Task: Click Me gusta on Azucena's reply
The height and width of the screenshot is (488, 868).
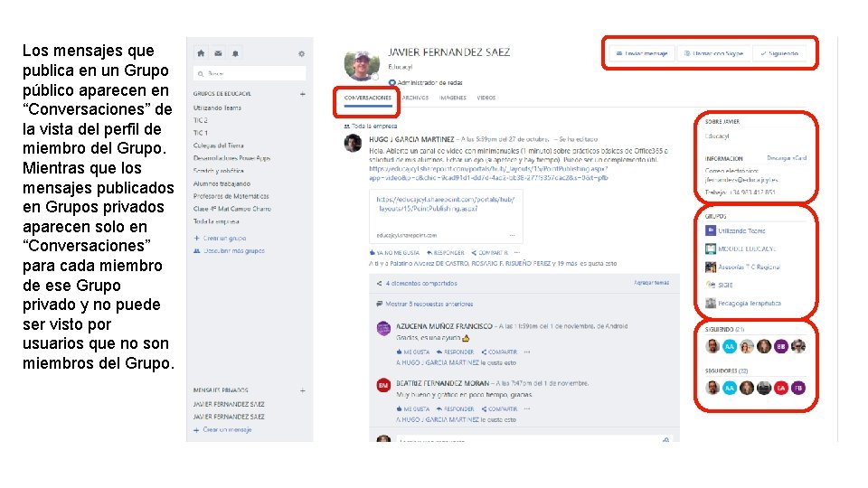Action: (413, 352)
